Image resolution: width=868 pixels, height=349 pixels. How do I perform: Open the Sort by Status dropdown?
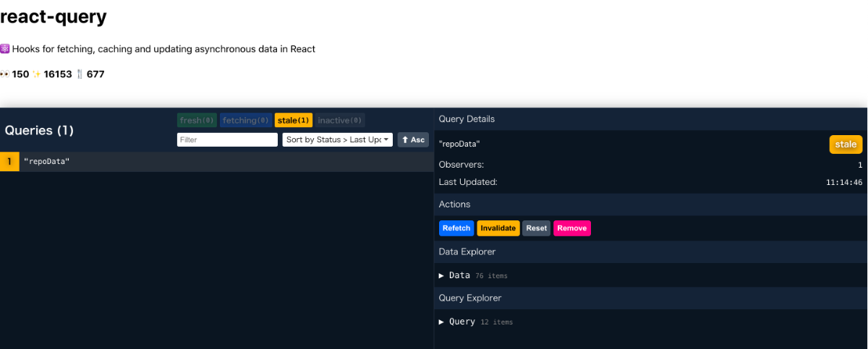coord(338,139)
